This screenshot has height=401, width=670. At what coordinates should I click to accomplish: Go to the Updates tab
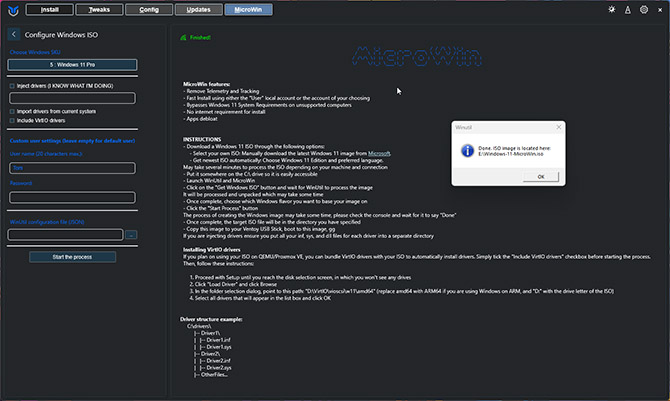(199, 10)
